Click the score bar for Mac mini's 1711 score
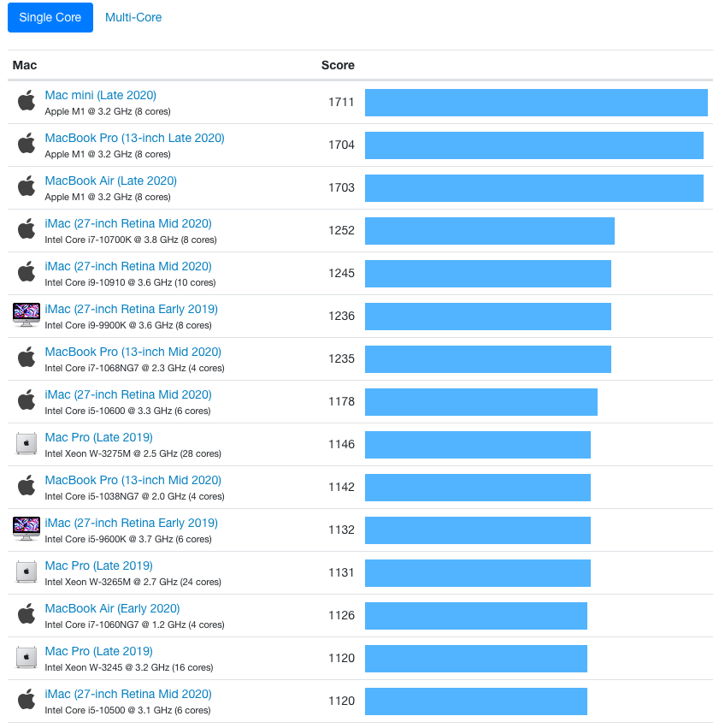The height and width of the screenshot is (728, 719). click(536, 102)
